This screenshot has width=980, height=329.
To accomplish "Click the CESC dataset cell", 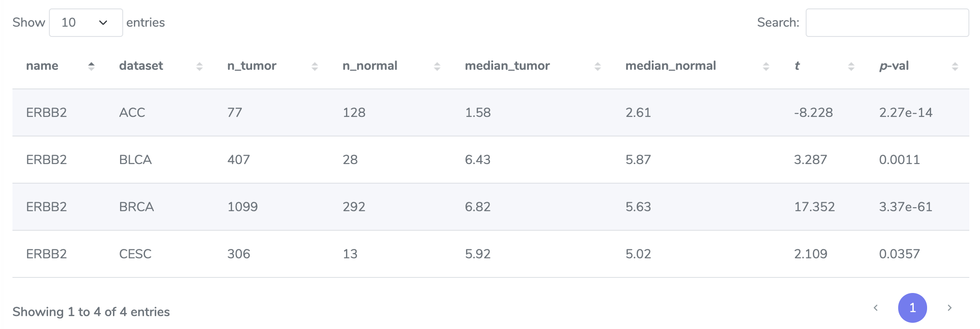I will 135,254.
